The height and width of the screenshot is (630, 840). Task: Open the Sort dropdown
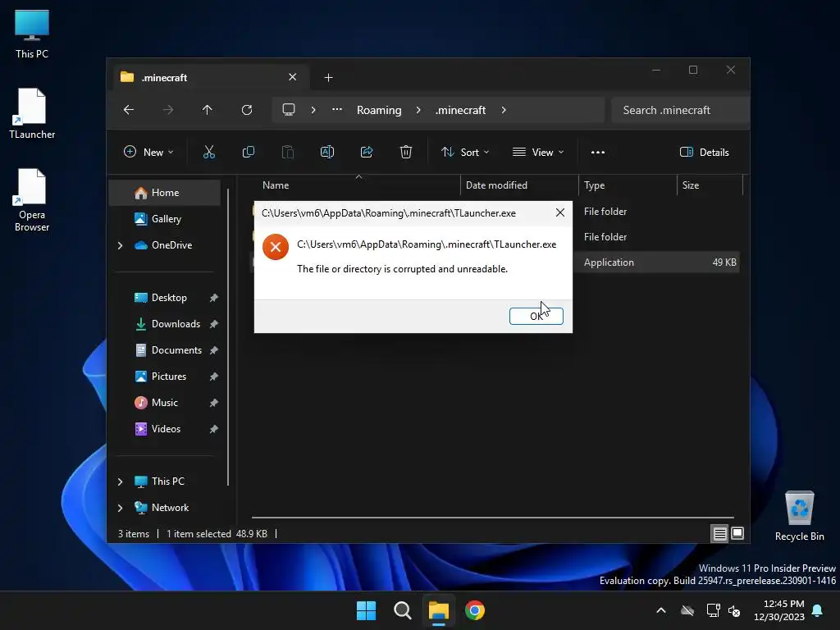click(465, 152)
